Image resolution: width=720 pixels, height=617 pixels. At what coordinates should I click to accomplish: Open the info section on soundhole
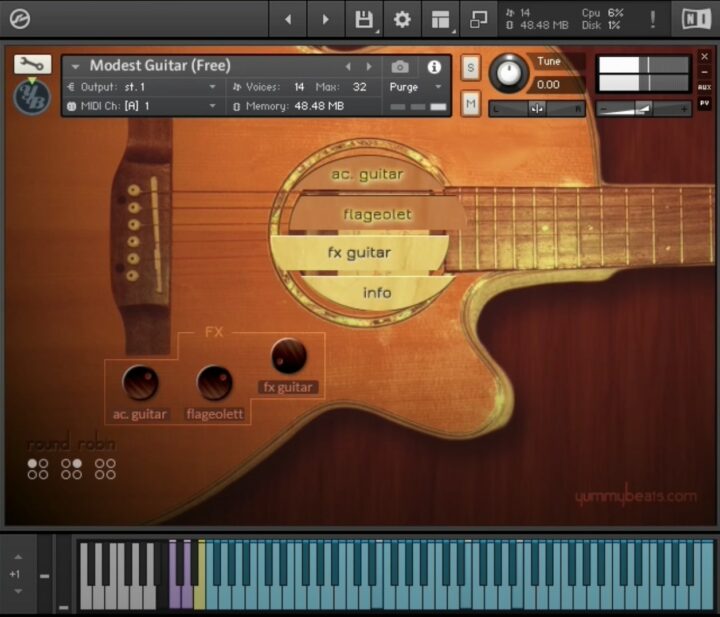click(377, 293)
